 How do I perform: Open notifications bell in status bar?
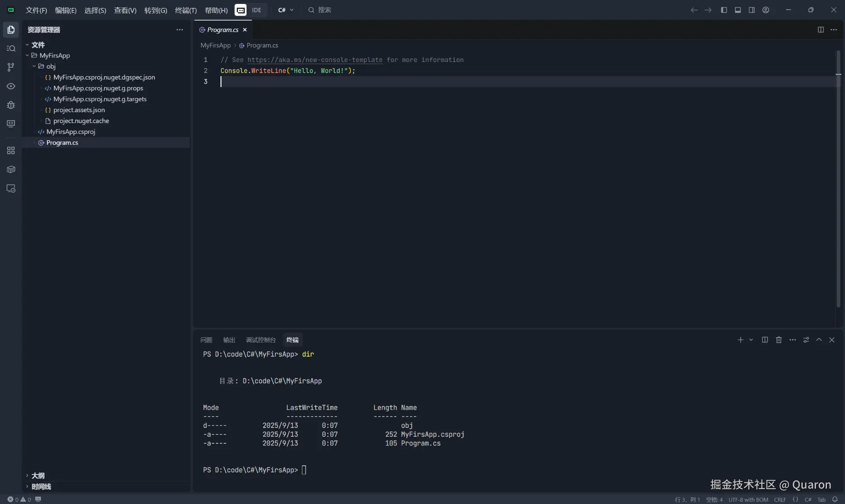[x=835, y=500]
